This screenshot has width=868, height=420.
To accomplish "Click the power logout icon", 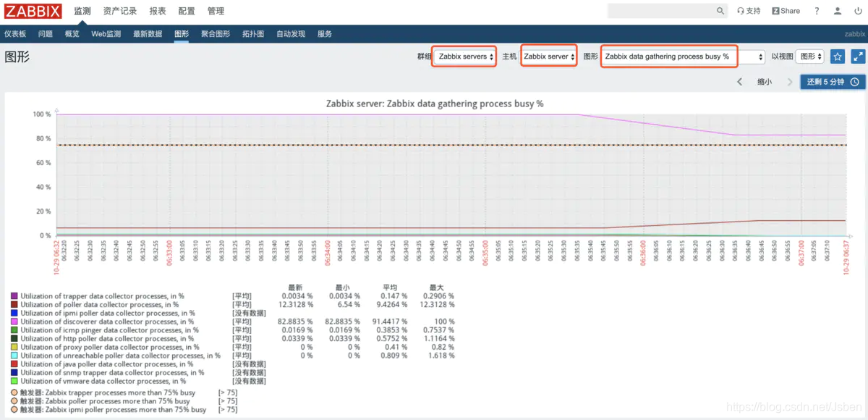I will point(858,11).
